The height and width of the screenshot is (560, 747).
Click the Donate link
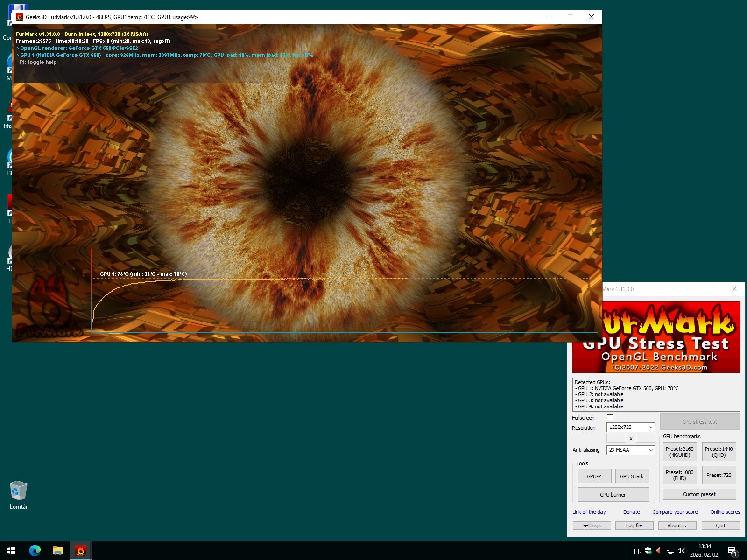click(632, 512)
